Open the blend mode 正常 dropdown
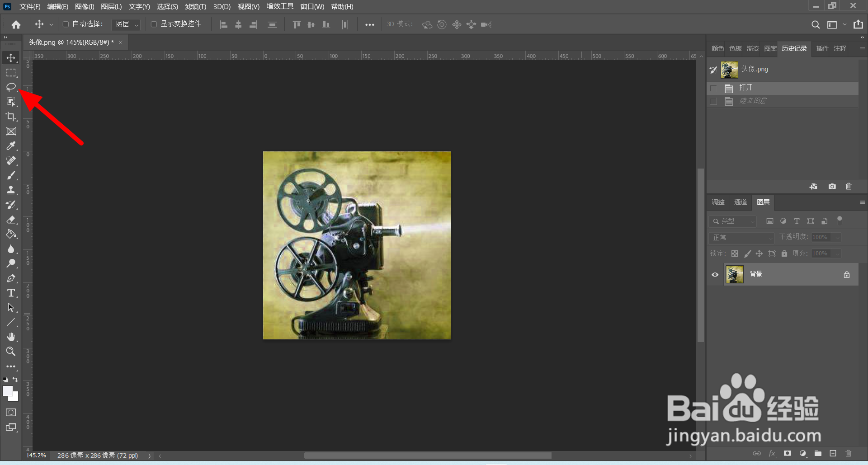This screenshot has height=465, width=868. [741, 237]
